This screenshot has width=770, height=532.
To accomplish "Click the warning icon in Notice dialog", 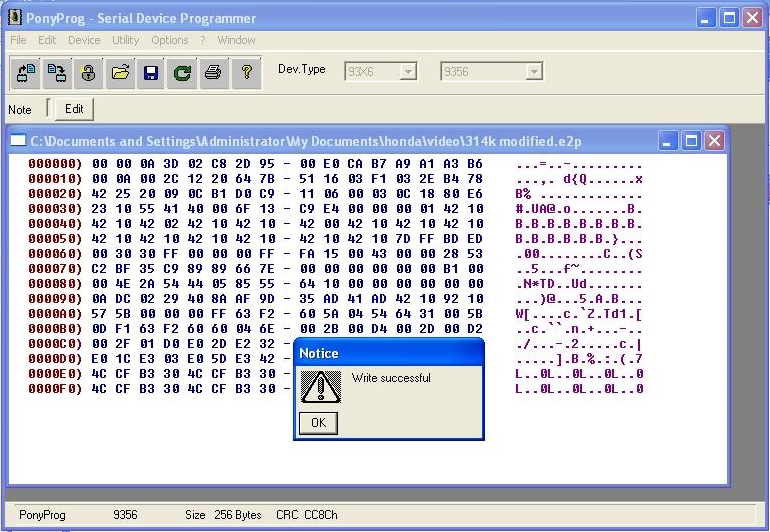I will pos(321,387).
